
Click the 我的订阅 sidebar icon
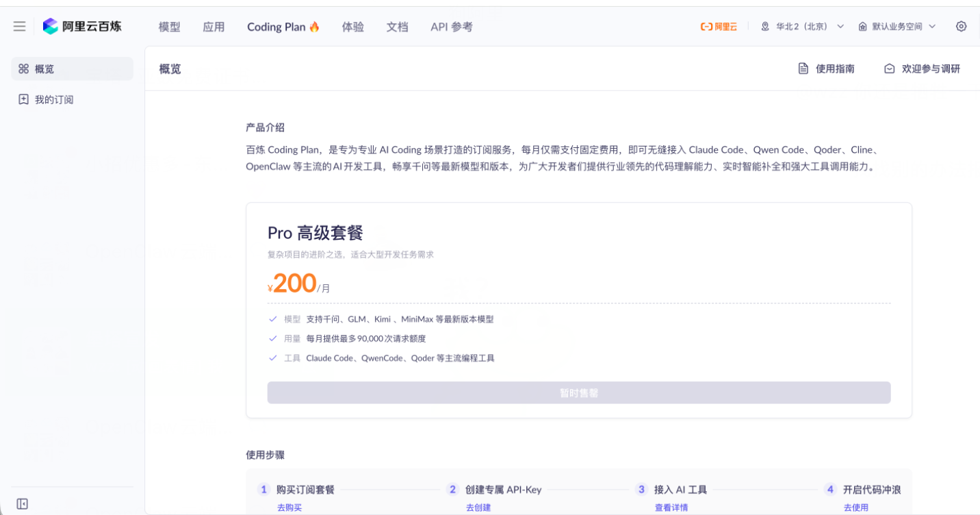pyautogui.click(x=24, y=99)
